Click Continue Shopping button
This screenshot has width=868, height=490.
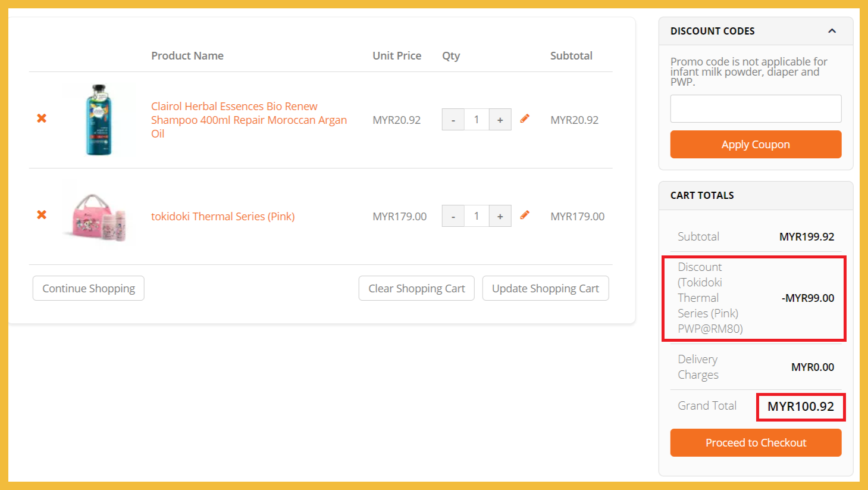point(89,288)
